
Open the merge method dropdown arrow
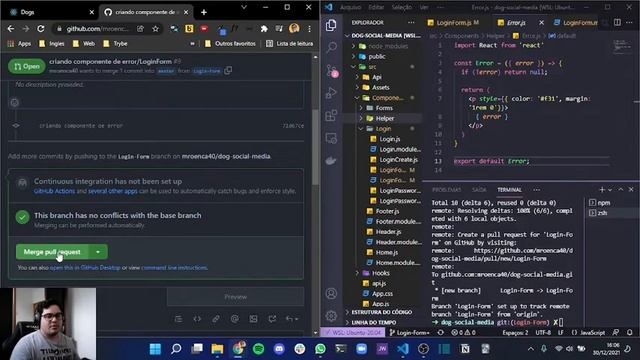tap(98, 252)
